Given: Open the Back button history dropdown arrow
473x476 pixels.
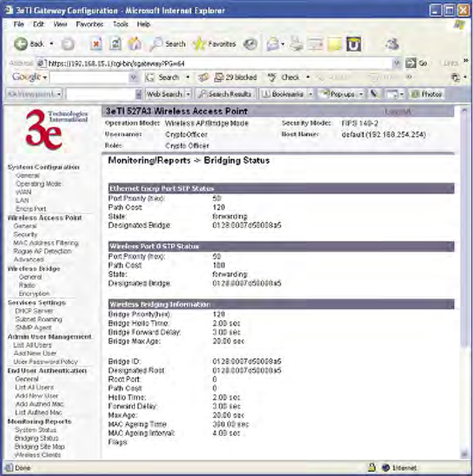Looking at the screenshot, I should [52, 44].
